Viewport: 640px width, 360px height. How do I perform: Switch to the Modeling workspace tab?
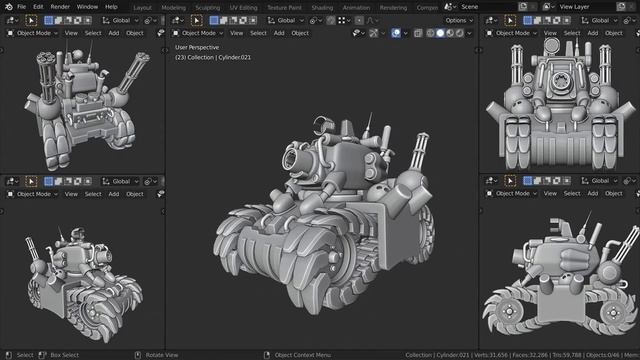point(173,8)
